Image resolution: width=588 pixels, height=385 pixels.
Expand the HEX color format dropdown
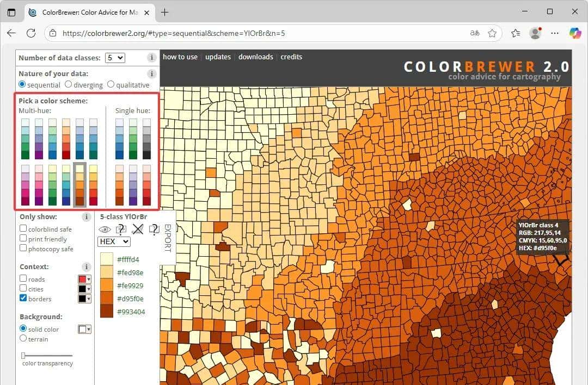point(114,241)
